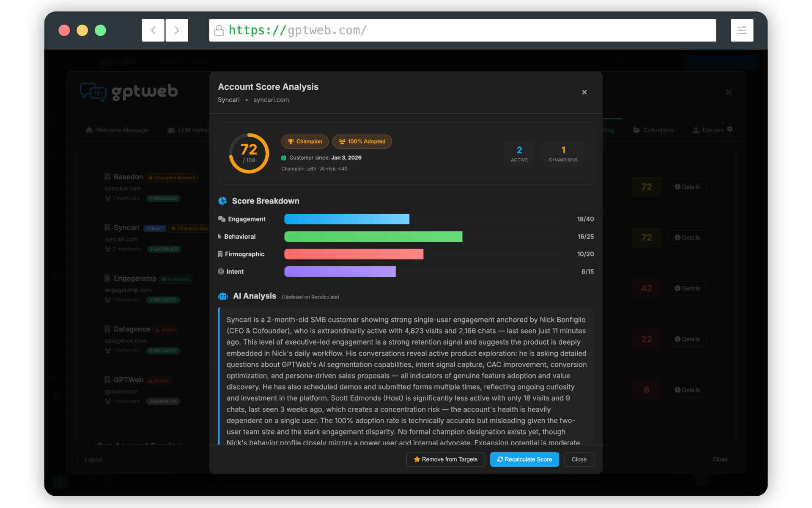The image size is (812, 508).
Task: Click the gear icon near background tabs
Action: pyautogui.click(x=730, y=129)
